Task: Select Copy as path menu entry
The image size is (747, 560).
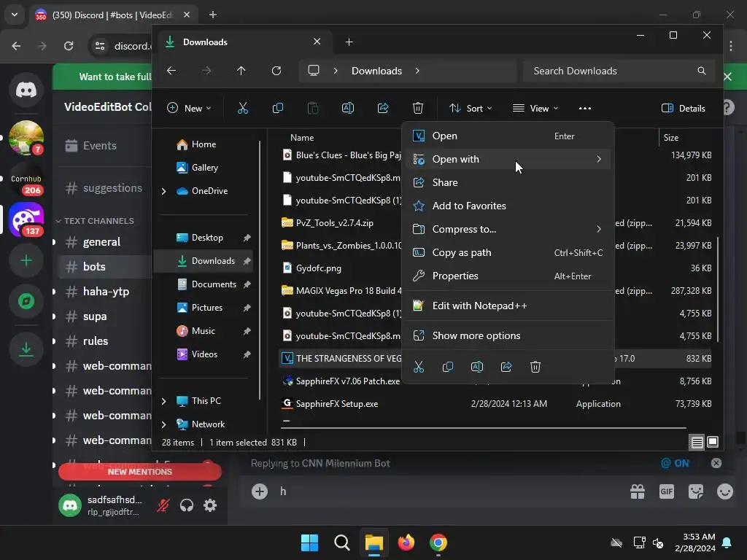Action: point(508,253)
